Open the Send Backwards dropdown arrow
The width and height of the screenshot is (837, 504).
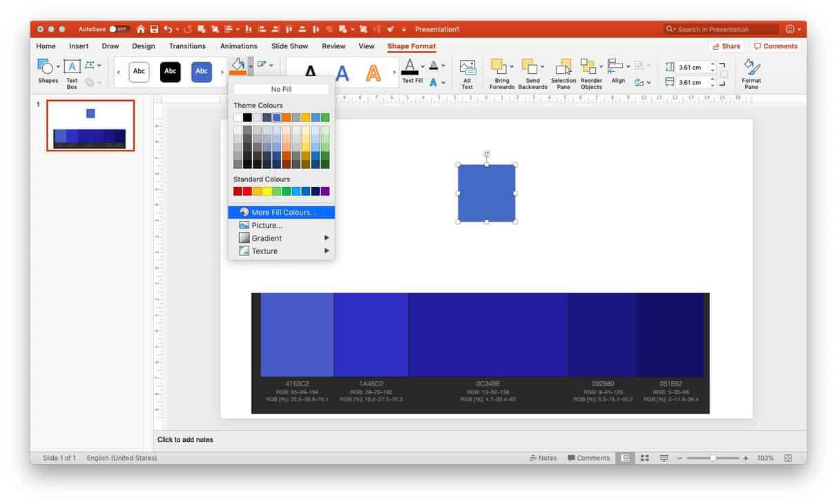pos(542,67)
